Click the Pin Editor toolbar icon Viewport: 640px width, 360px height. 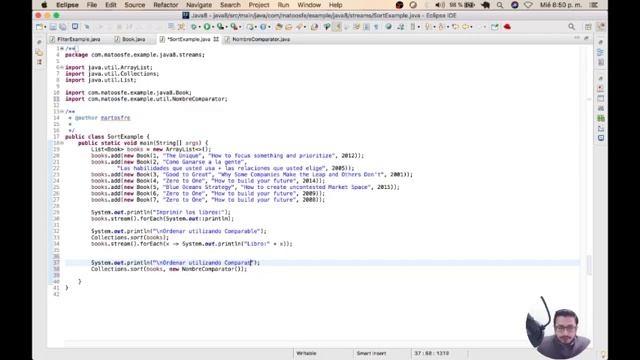tap(495, 27)
